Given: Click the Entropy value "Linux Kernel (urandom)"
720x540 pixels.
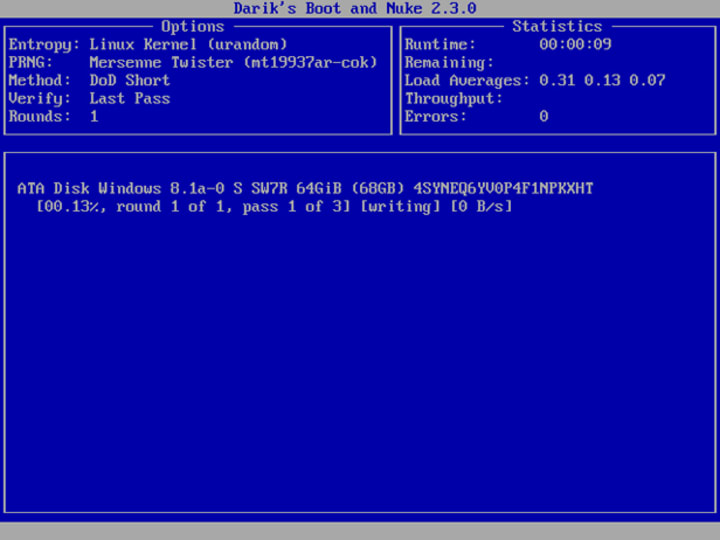Looking at the screenshot, I should 188,45.
